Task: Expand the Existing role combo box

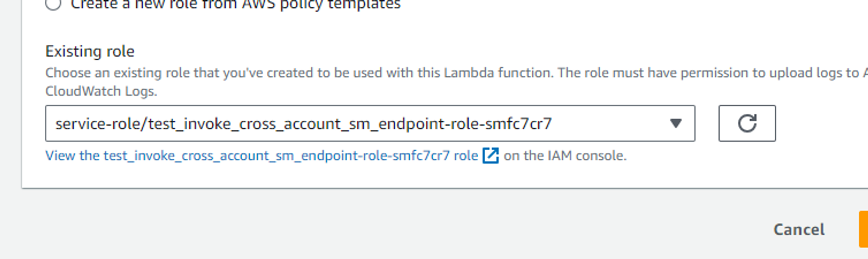Action: (370, 123)
